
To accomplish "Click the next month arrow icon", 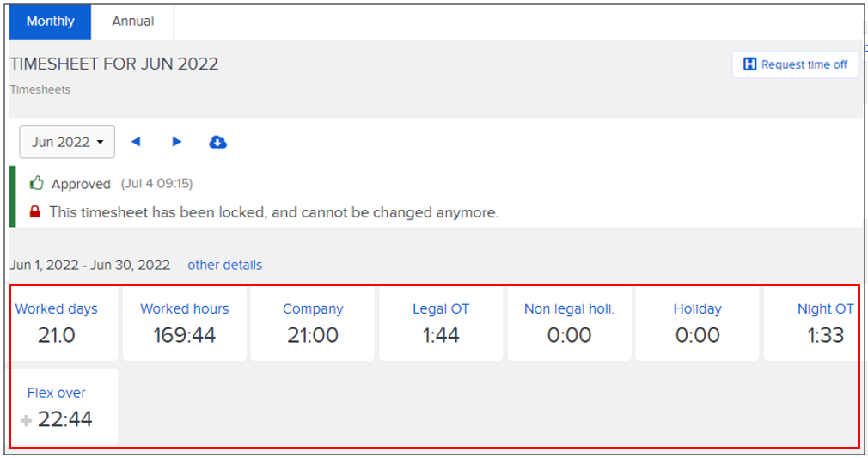I will (177, 142).
